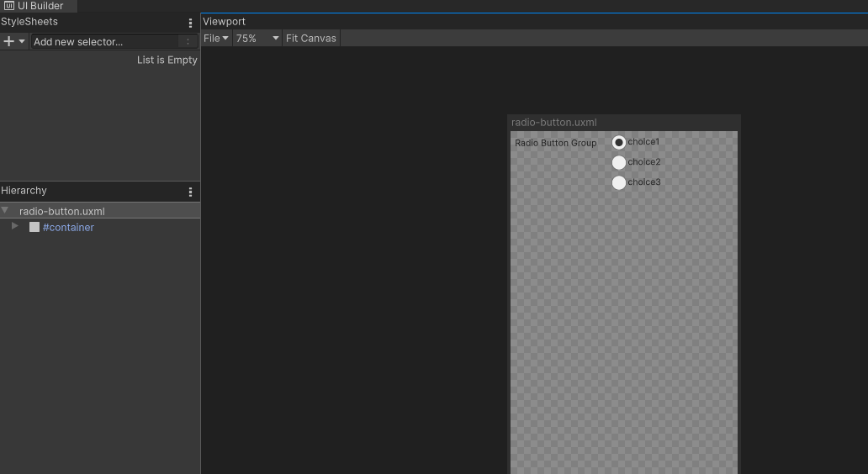Click the plus icon to add a stylesheet

(9, 41)
